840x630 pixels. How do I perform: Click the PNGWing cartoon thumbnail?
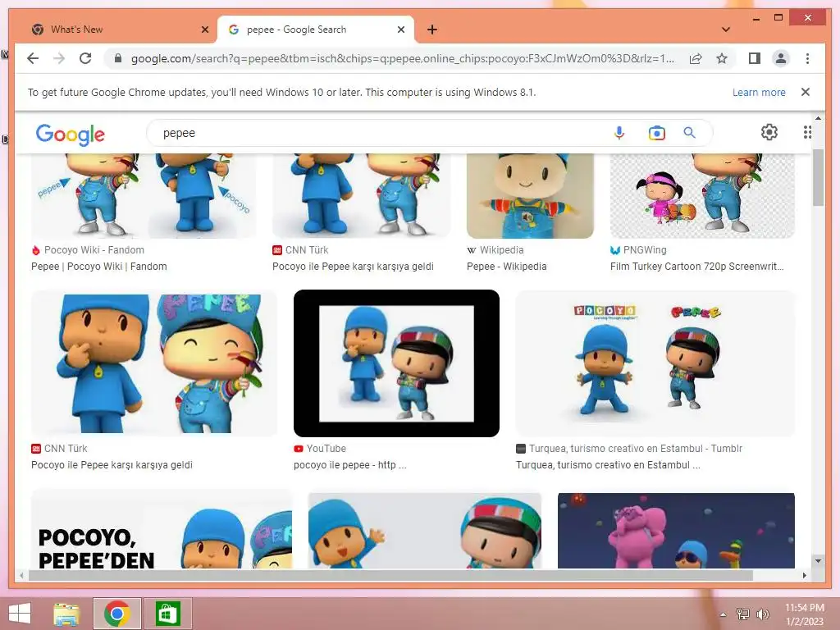click(x=702, y=196)
